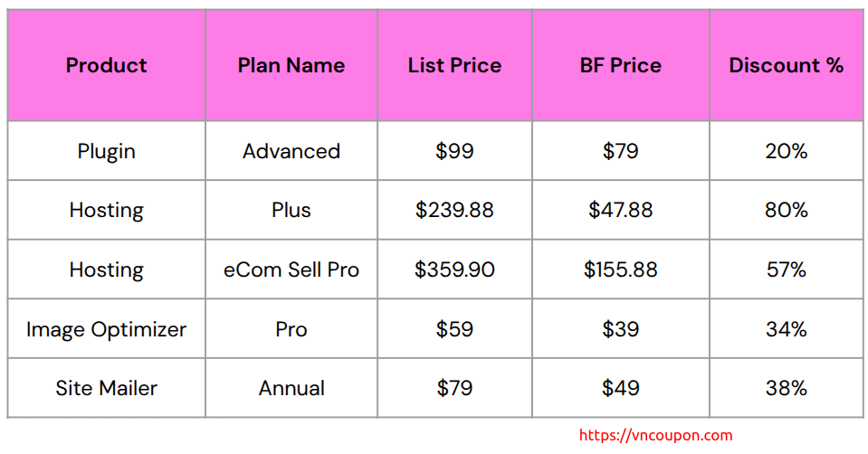The height and width of the screenshot is (454, 868).
Task: Select the $155.88 BF price cell
Action: point(621,270)
